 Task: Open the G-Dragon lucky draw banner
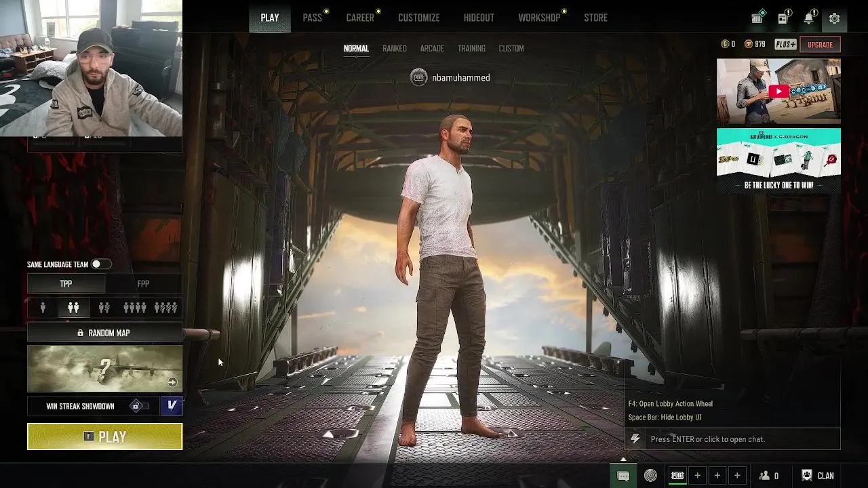pos(778,161)
